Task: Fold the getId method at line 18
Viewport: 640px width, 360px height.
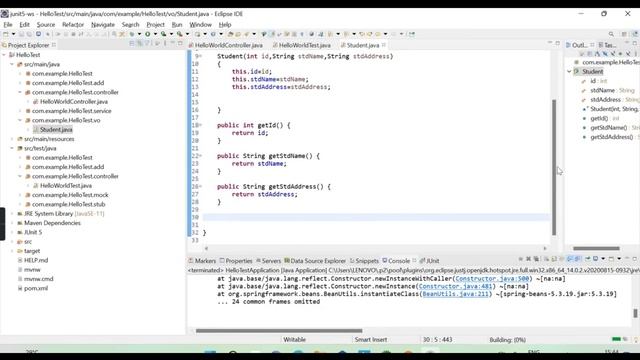Action: (200, 125)
